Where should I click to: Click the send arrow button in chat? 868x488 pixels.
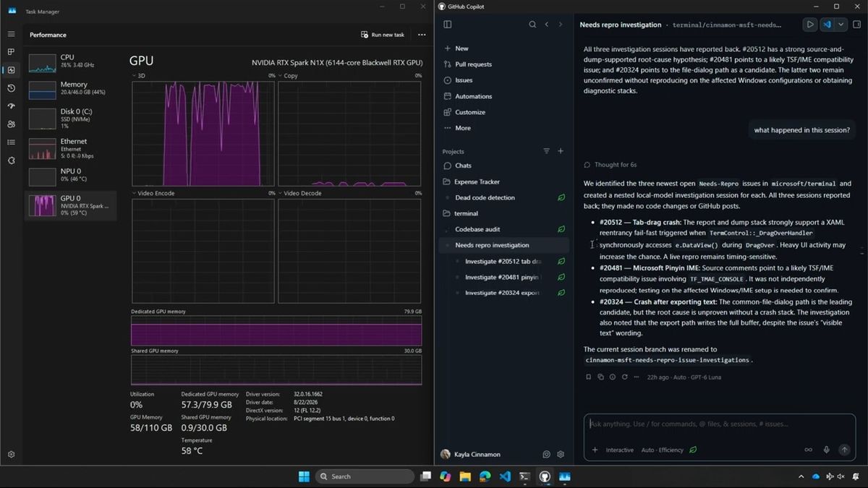click(843, 450)
